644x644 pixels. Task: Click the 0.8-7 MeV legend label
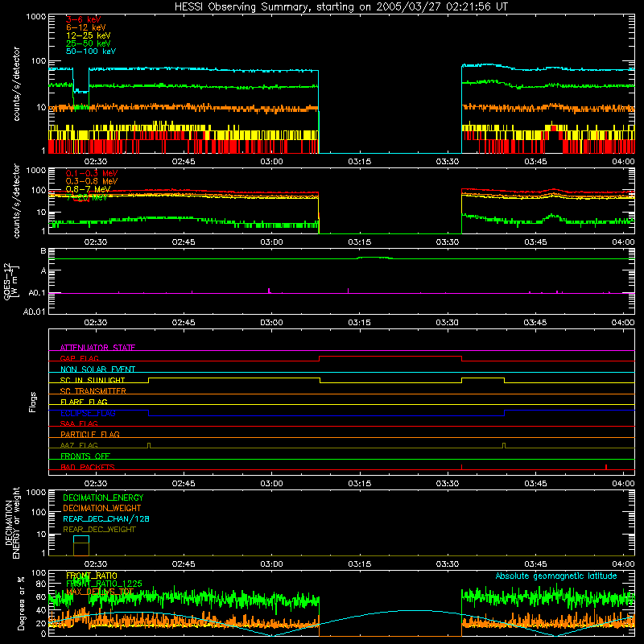[88, 189]
